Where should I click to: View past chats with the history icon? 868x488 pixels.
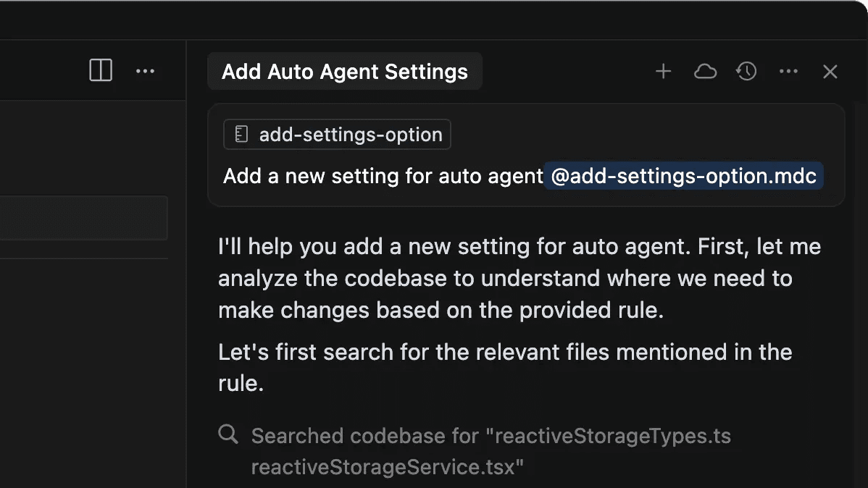[x=746, y=71]
